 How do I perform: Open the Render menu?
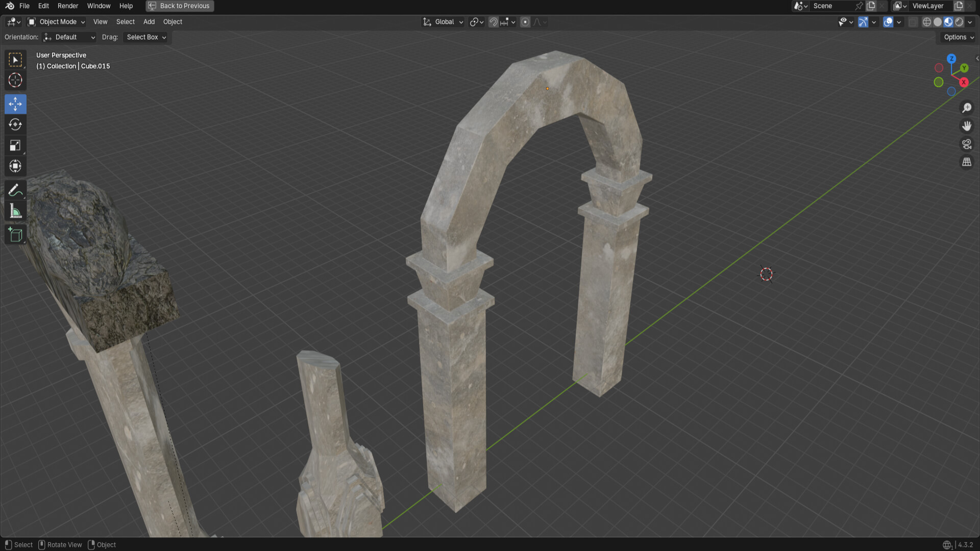tap(68, 6)
